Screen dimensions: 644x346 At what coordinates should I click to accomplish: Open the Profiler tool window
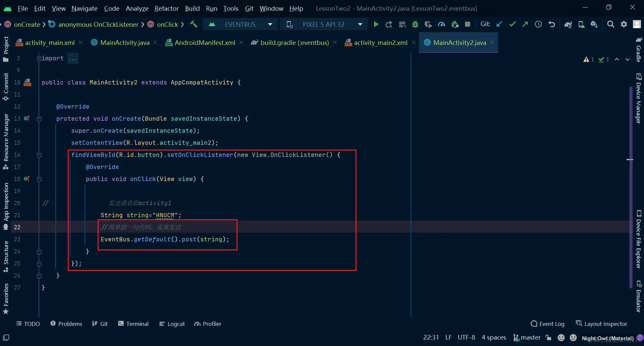point(208,324)
